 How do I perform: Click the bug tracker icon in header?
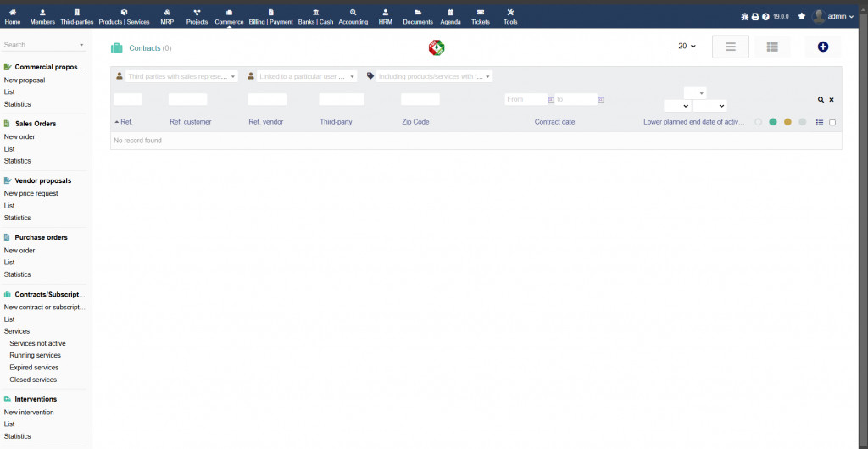744,17
